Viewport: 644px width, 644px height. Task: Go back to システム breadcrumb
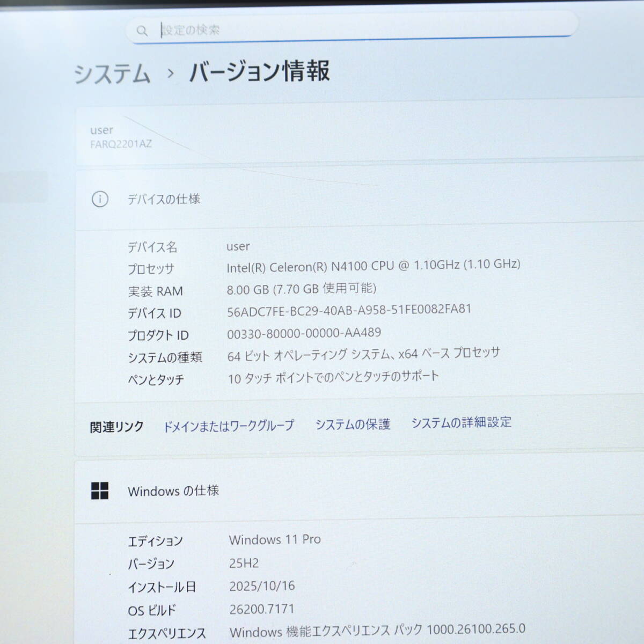click(x=112, y=74)
